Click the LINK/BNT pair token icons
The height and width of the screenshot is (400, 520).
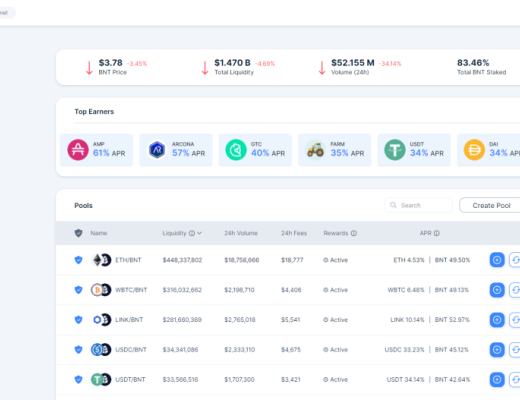(101, 320)
